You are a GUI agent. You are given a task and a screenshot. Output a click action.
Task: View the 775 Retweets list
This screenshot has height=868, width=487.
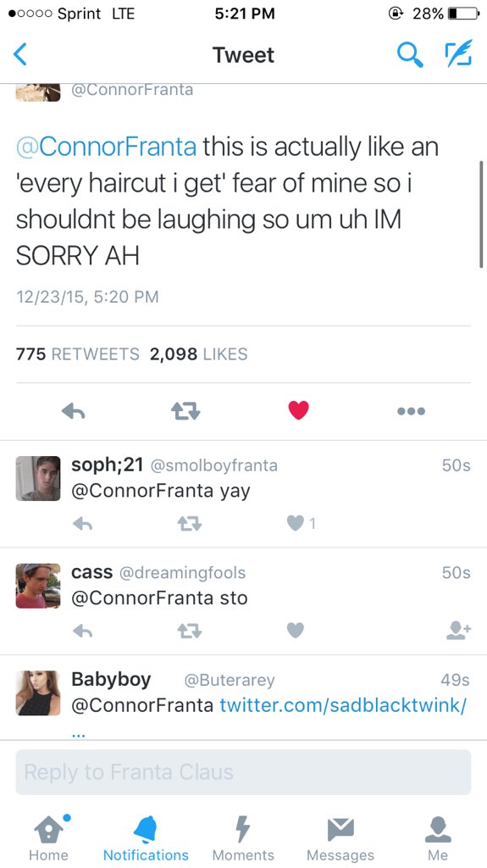(x=77, y=353)
